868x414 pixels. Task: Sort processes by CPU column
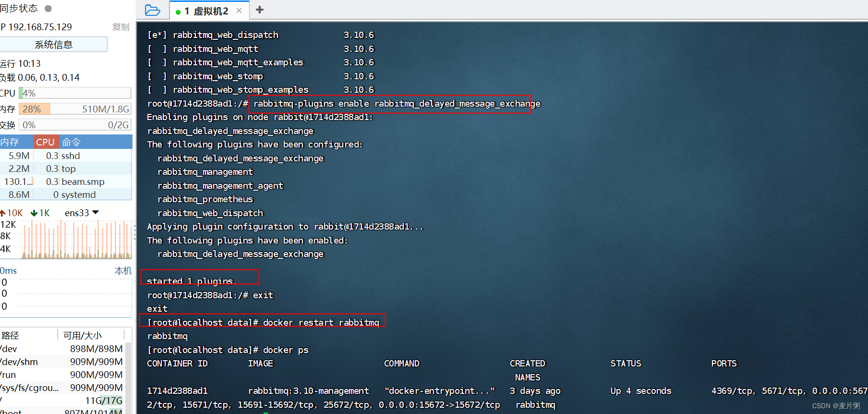tap(46, 142)
